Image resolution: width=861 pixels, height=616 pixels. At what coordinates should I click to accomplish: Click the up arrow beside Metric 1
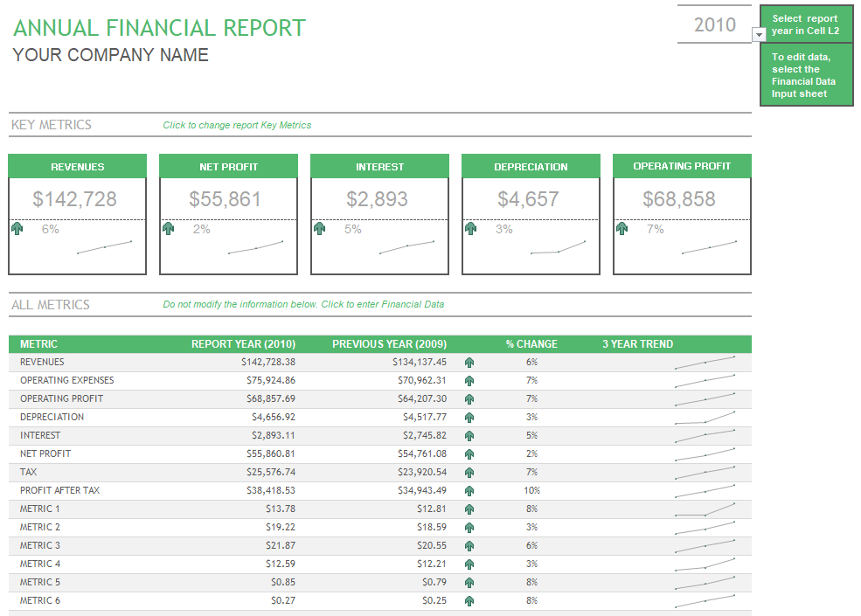point(469,509)
